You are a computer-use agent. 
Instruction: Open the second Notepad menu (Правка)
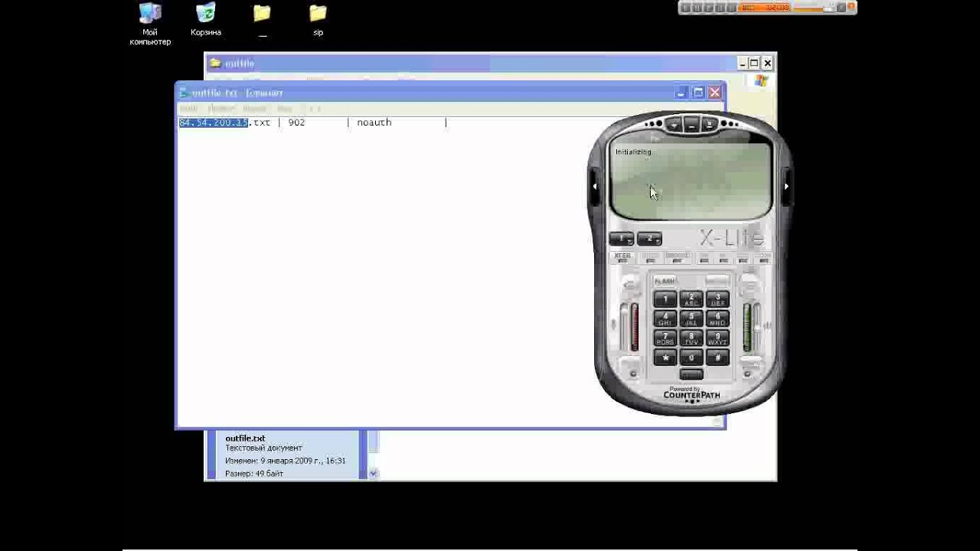point(221,109)
